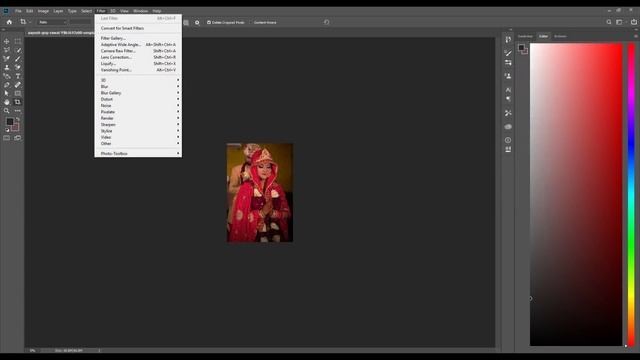Click the Home icon in options bar

pos(9,22)
